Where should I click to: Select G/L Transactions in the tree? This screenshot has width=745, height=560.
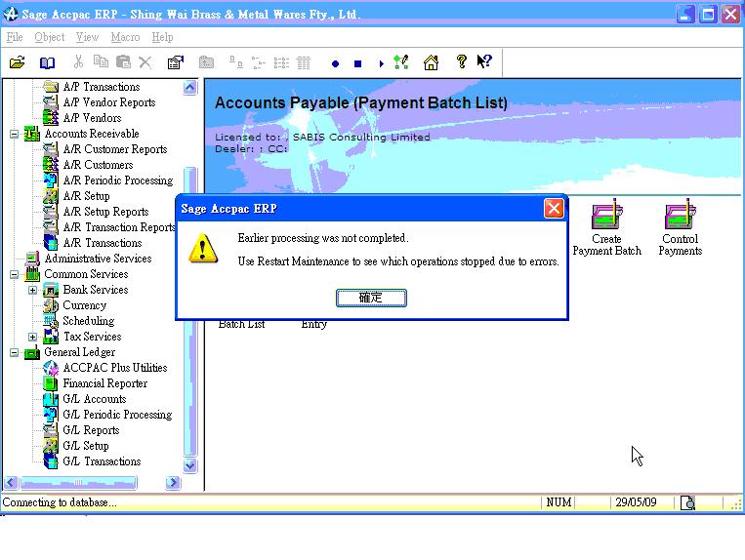click(102, 461)
